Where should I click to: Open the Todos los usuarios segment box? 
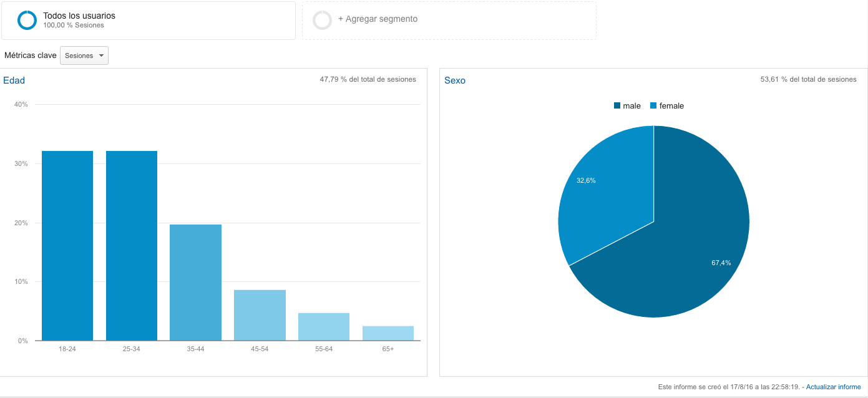(x=149, y=21)
